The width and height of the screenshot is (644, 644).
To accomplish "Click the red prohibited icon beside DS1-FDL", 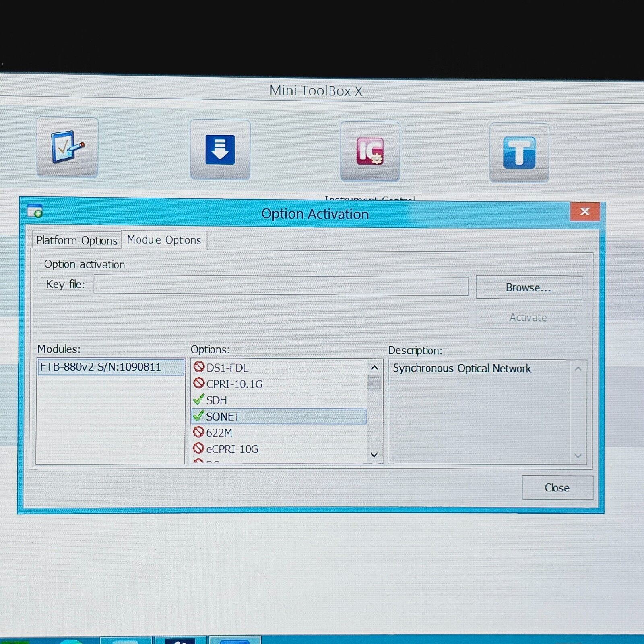I will (x=199, y=367).
